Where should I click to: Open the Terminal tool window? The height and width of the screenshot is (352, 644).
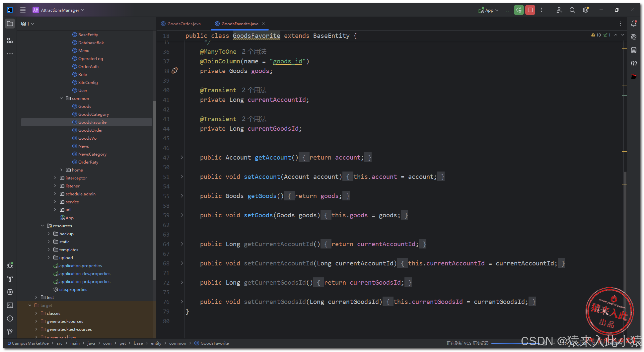pyautogui.click(x=10, y=305)
